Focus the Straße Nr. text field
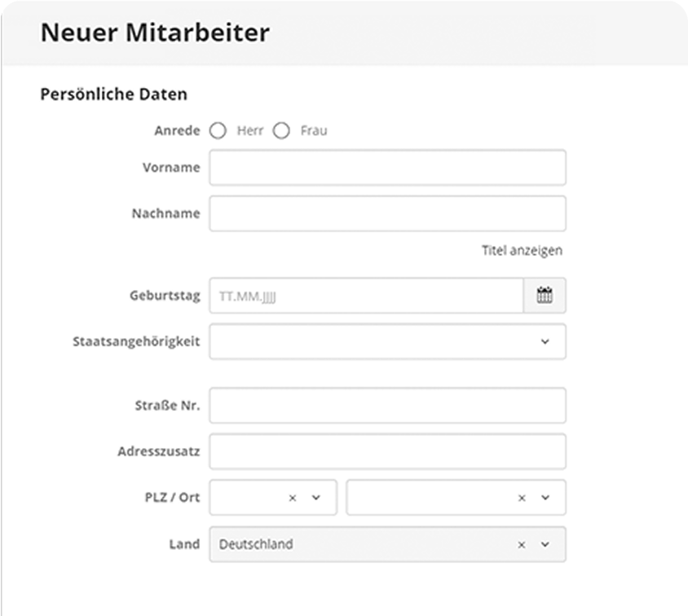This screenshot has width=688, height=616. (387, 406)
